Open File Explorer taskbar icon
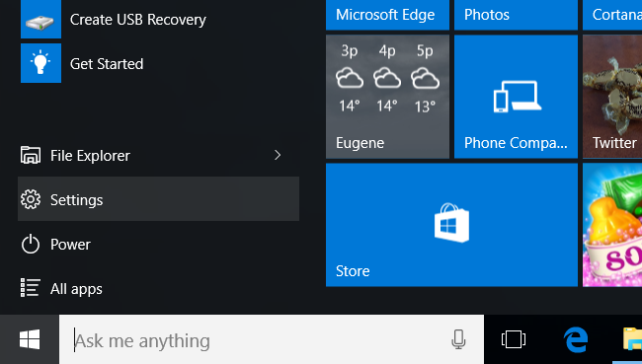Image resolution: width=642 pixels, height=364 pixels. pos(632,339)
